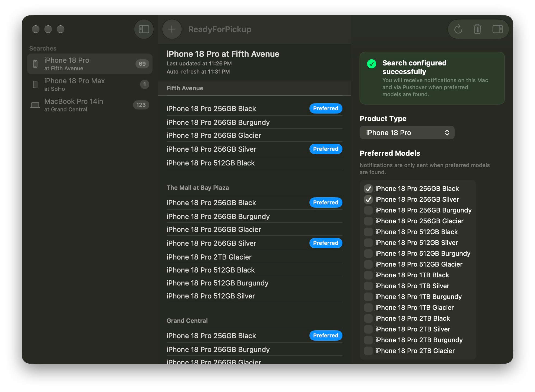The height and width of the screenshot is (392, 535).
Task: Check iPhone 18 Pro 512GB Black preference
Action: tap(368, 232)
